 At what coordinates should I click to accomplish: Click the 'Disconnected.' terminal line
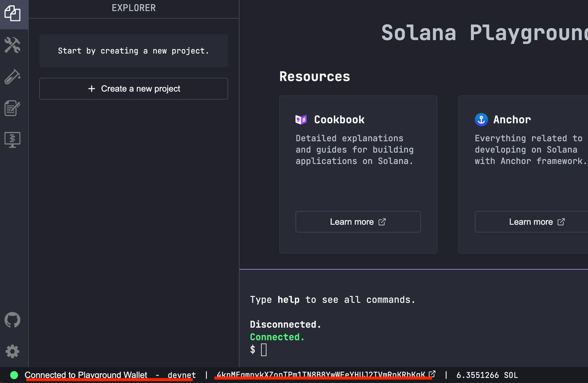pos(286,324)
